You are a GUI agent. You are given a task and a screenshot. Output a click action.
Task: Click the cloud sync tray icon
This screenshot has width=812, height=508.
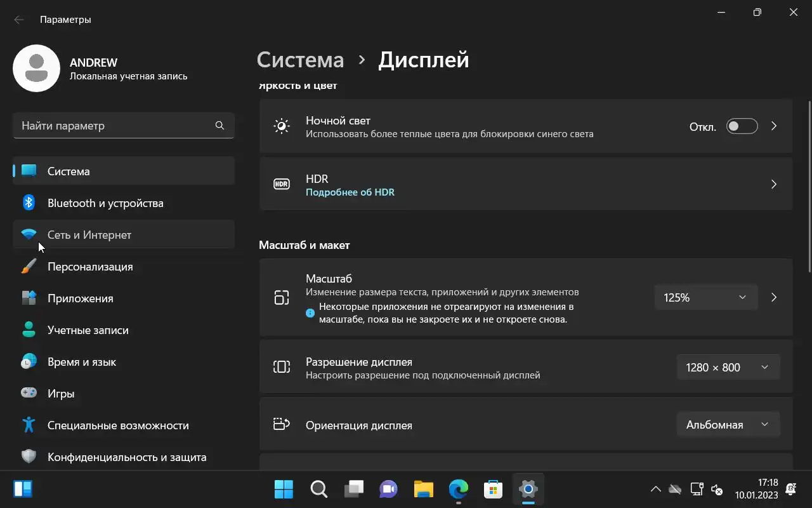[675, 489]
